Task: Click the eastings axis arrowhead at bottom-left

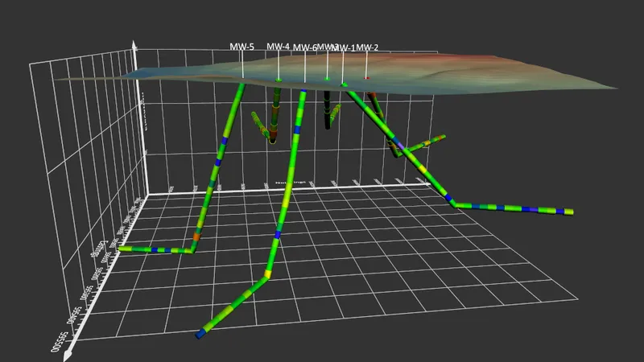Action: click(x=68, y=356)
